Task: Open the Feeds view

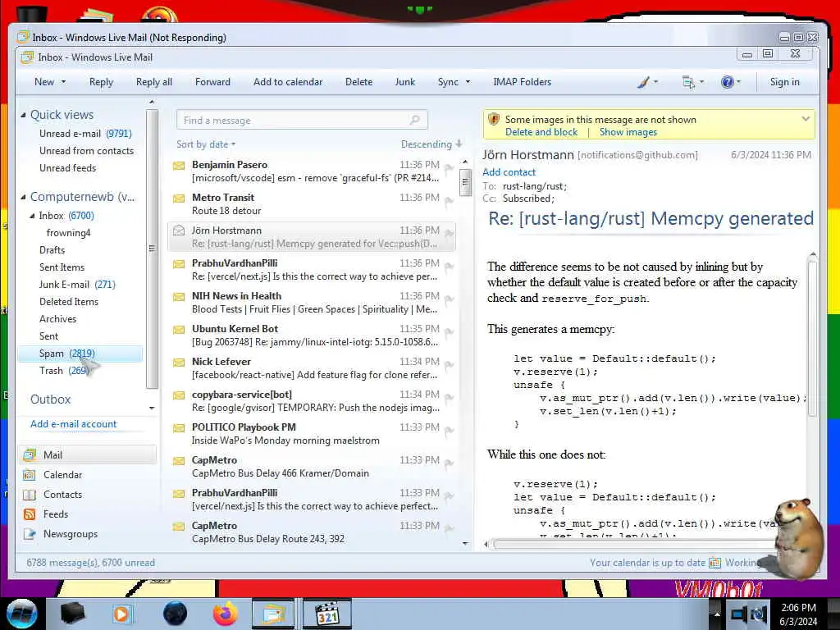Action: pos(56,514)
